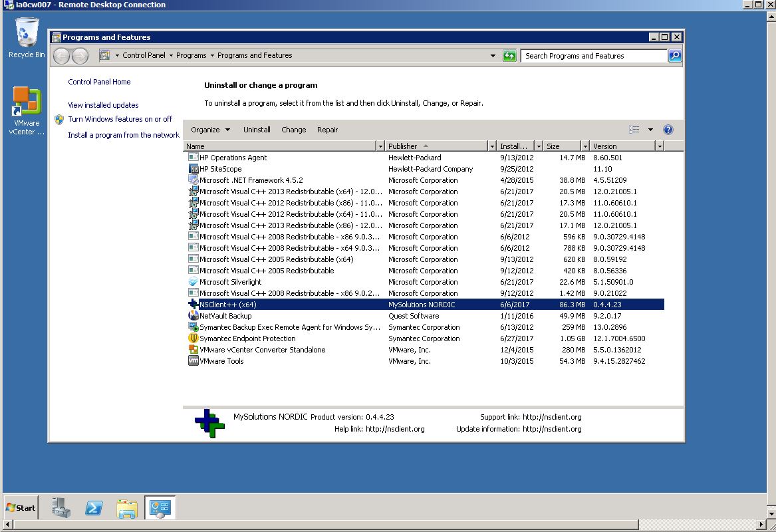Open the help question mark icon
Screen dimensions: 776x532
coord(668,130)
